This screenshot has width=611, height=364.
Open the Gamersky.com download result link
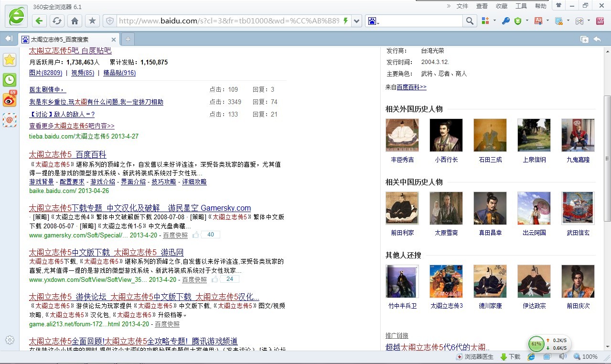tap(140, 208)
